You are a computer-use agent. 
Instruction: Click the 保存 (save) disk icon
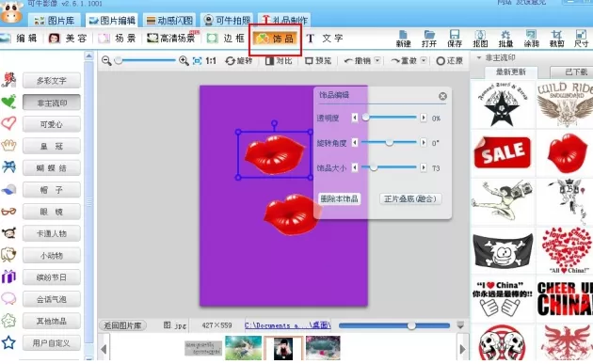tap(455, 39)
